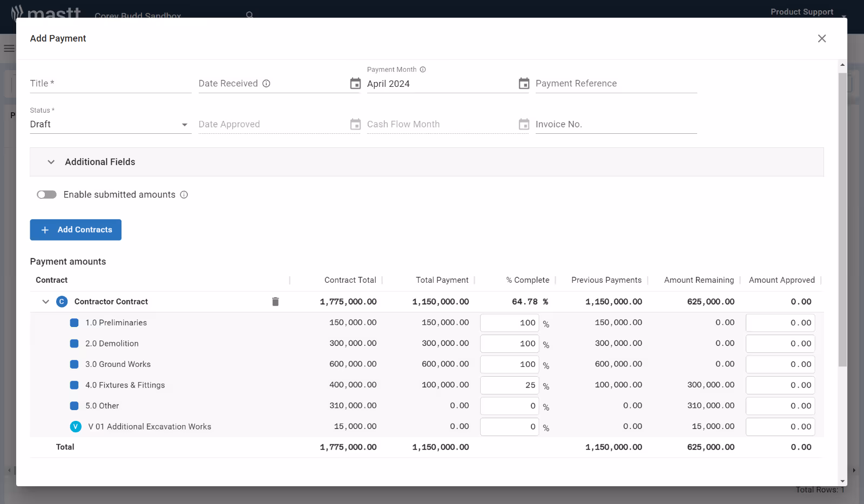864x504 pixels.
Task: Click the Payment Reference field
Action: pos(616,84)
